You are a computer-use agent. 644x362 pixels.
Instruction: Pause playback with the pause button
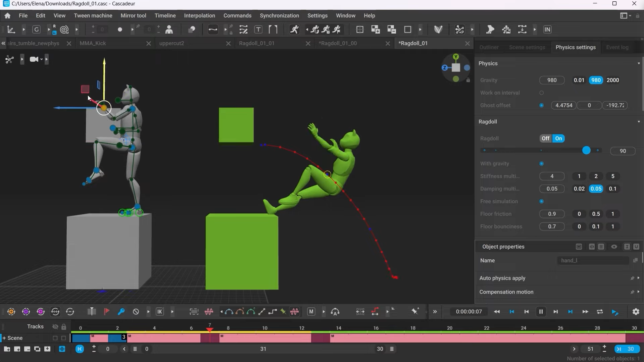[541, 312]
